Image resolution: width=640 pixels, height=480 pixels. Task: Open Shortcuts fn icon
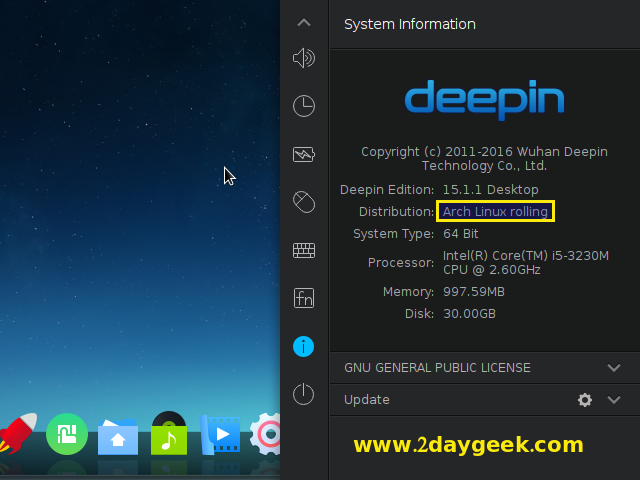pos(304,298)
